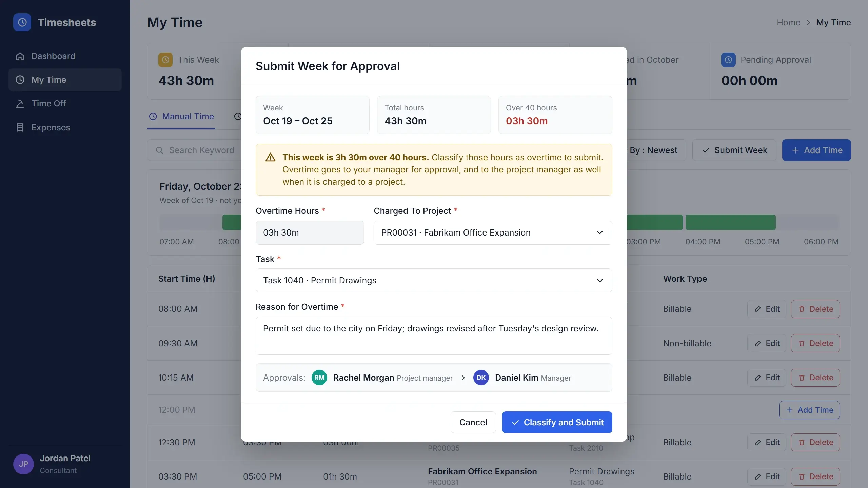868x488 pixels.
Task: Open Dashboard in the sidebar
Action: pyautogui.click(x=65, y=56)
